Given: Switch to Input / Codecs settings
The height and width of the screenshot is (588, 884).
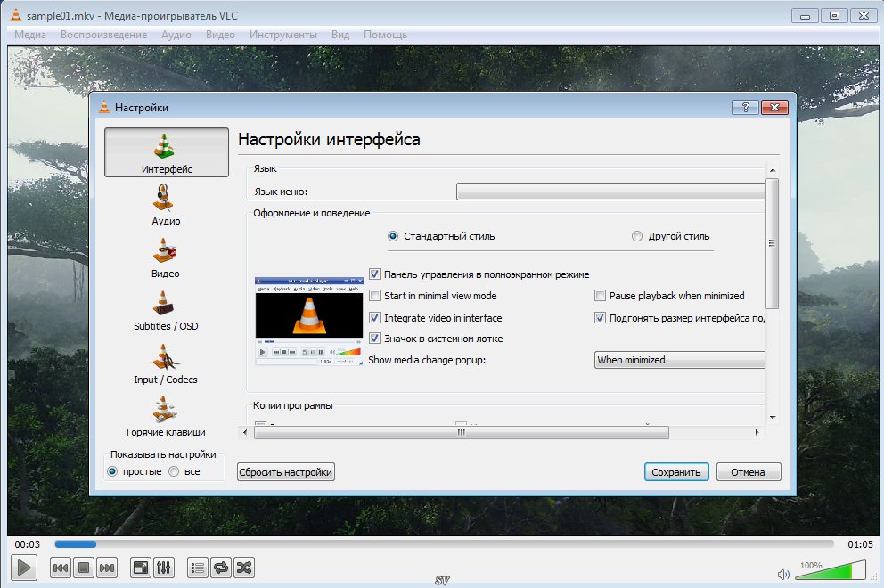Looking at the screenshot, I should pyautogui.click(x=166, y=363).
